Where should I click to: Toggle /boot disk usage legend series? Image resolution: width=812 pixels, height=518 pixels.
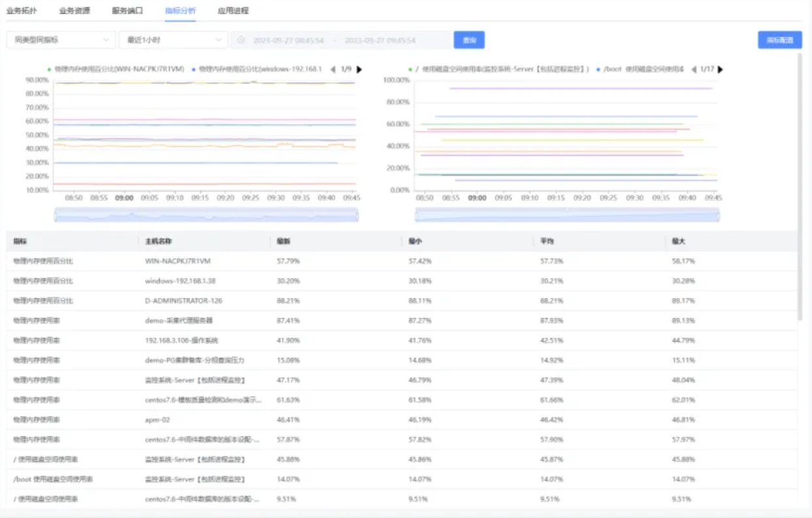(x=643, y=69)
